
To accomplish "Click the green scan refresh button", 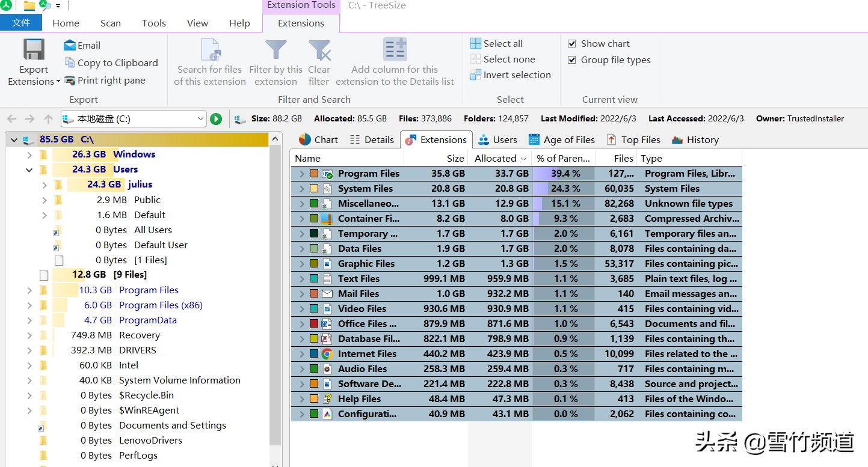I will 216,119.
